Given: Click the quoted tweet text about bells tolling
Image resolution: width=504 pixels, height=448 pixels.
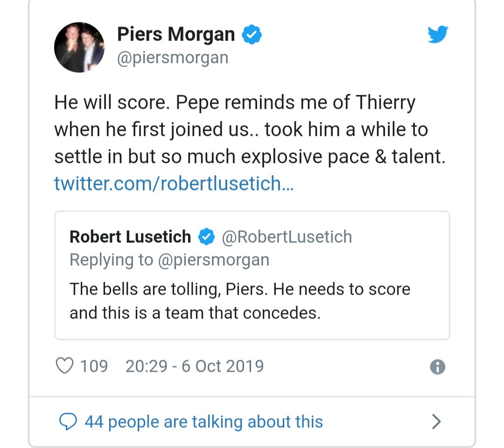Looking at the screenshot, I should click(239, 301).
